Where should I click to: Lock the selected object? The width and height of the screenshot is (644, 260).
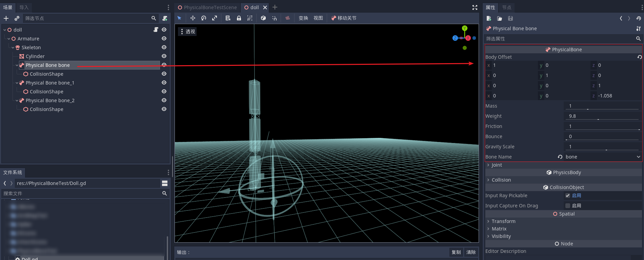click(239, 18)
